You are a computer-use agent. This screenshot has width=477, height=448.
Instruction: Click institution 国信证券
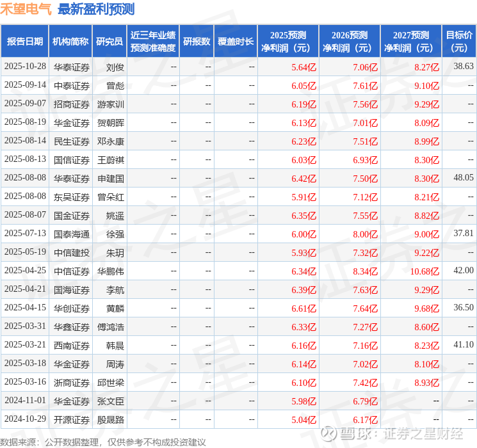[x=72, y=160]
